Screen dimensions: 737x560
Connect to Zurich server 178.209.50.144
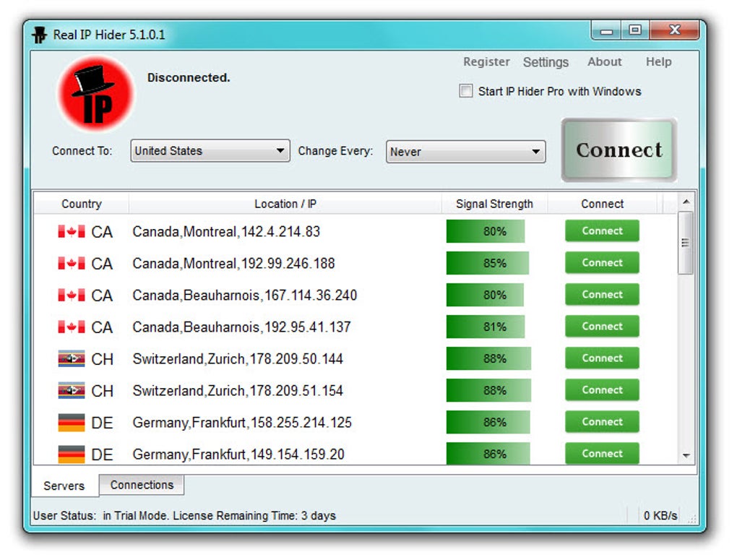point(602,358)
